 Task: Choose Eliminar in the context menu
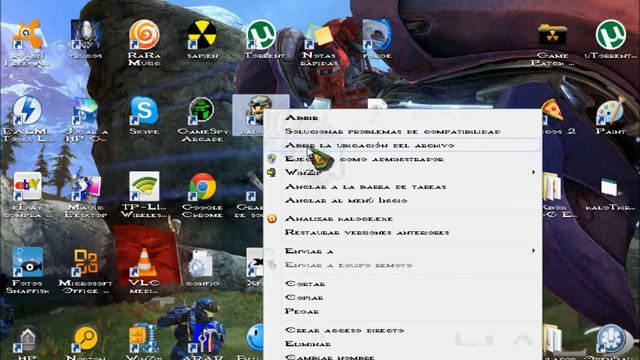click(x=308, y=344)
